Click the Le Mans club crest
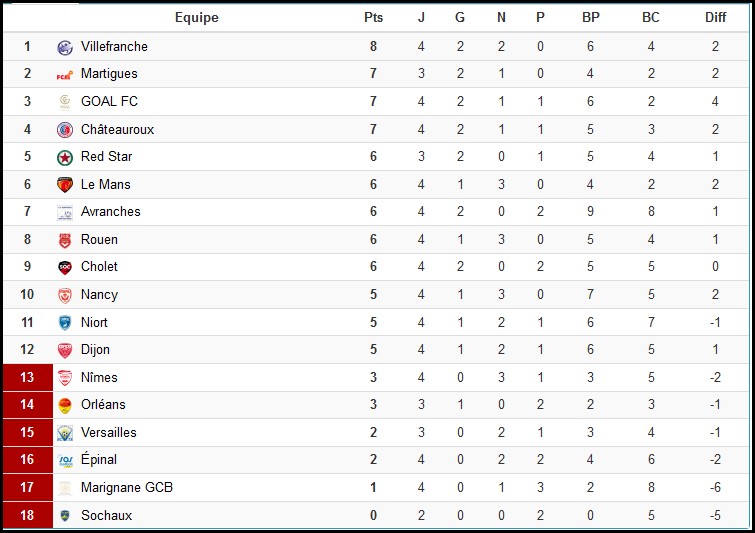This screenshot has width=755, height=533. 65,185
